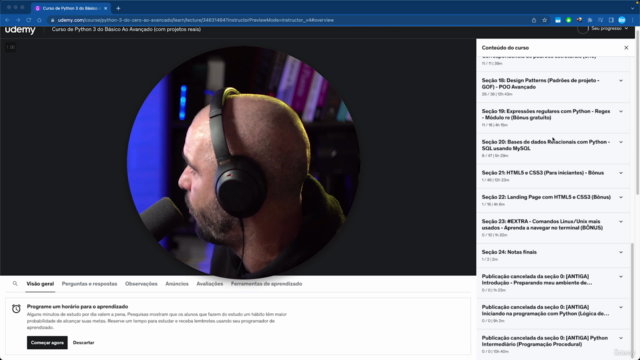Click the share icon in address bar
Screen dimensions: 640x360
click(x=533, y=20)
